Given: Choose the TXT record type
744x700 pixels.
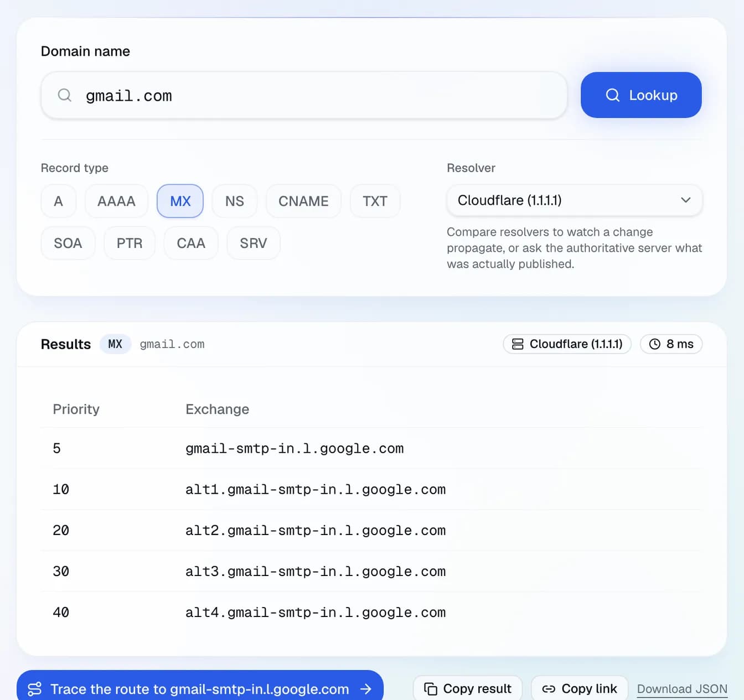Looking at the screenshot, I should coord(375,201).
